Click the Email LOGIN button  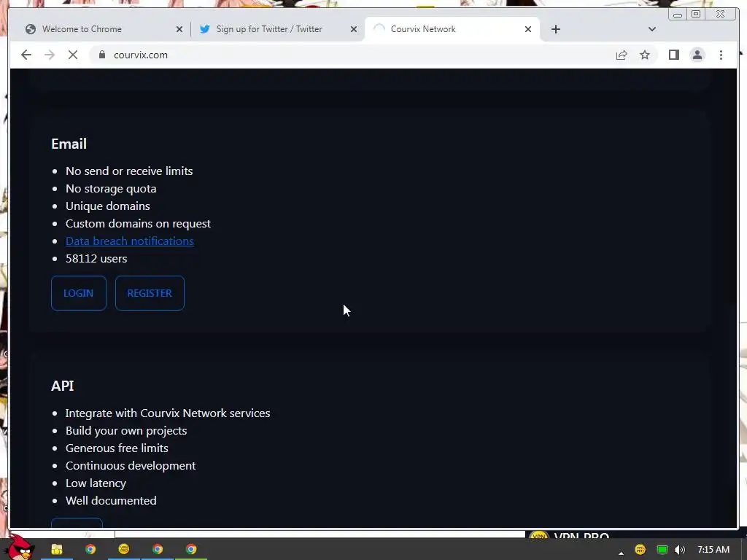tap(79, 293)
